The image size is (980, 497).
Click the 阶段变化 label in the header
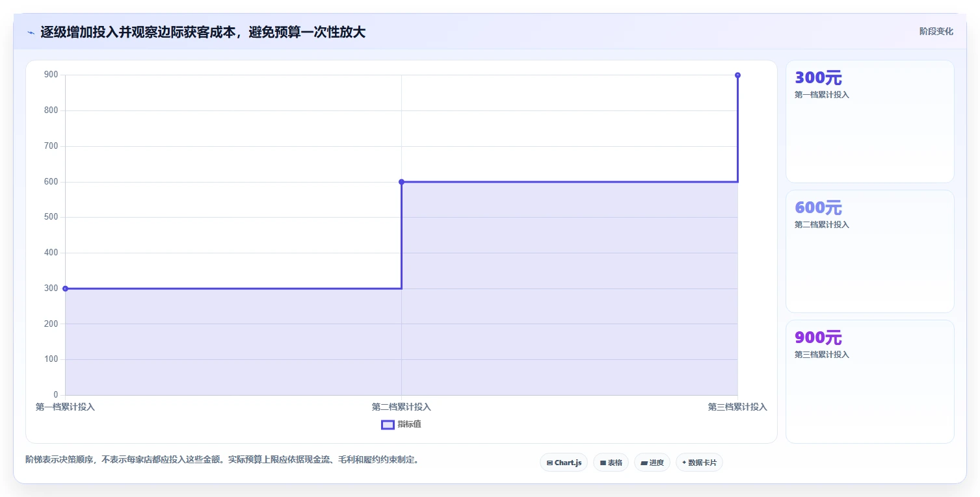[x=936, y=31]
